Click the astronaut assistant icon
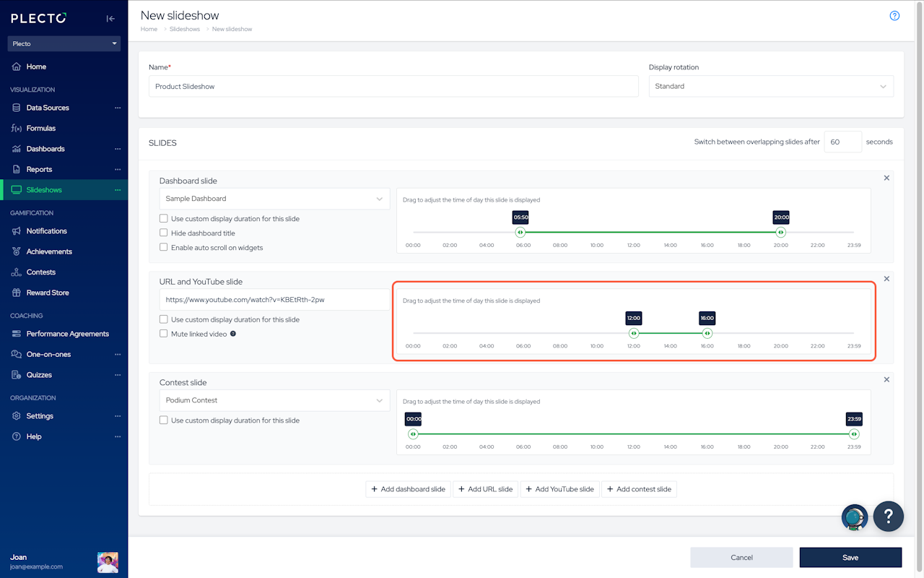 click(x=855, y=517)
